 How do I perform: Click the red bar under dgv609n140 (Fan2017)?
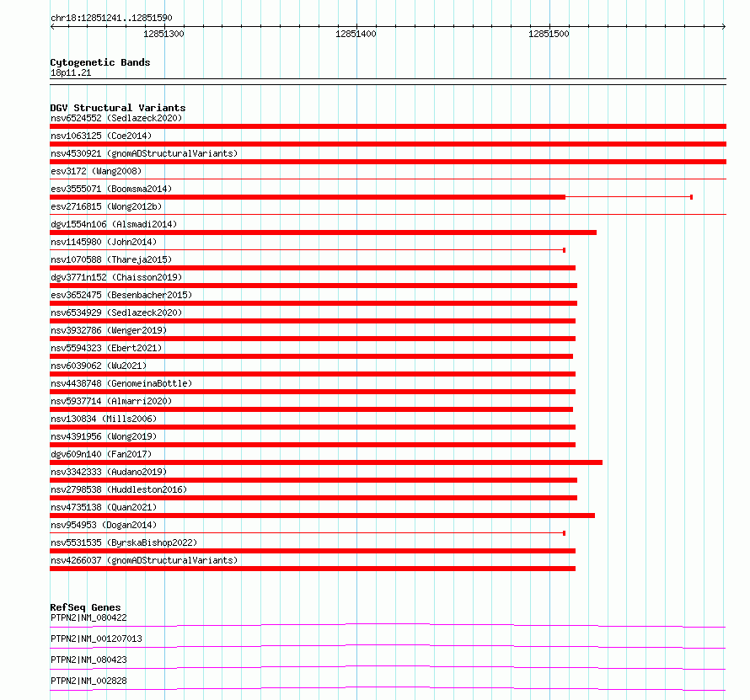point(326,462)
